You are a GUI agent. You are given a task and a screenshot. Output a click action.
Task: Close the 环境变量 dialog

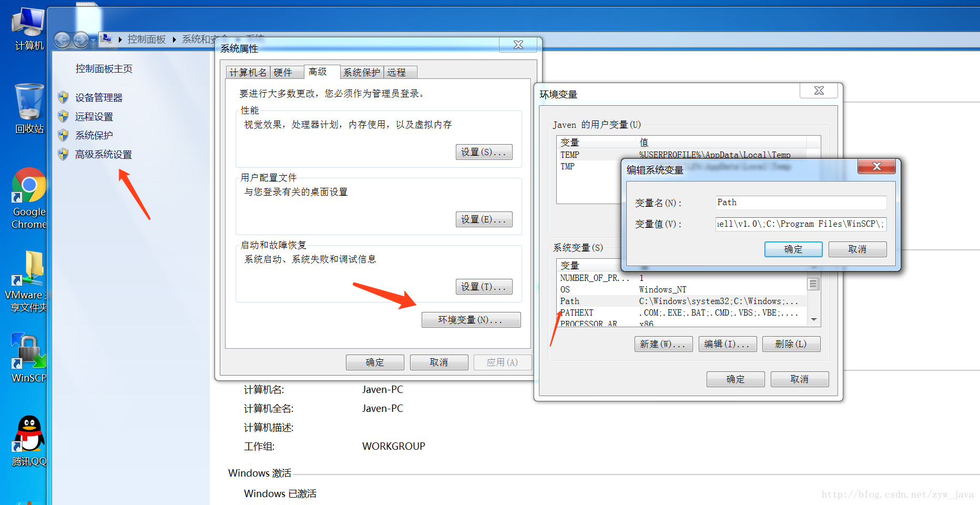(819, 90)
